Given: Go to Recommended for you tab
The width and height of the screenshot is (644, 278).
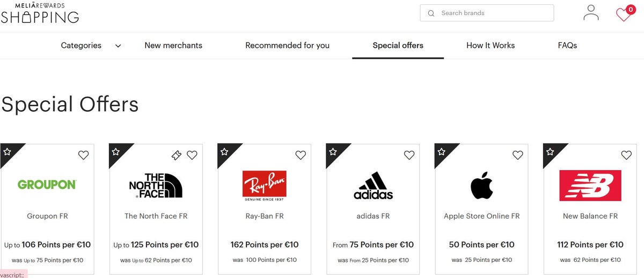Looking at the screenshot, I should (x=287, y=46).
